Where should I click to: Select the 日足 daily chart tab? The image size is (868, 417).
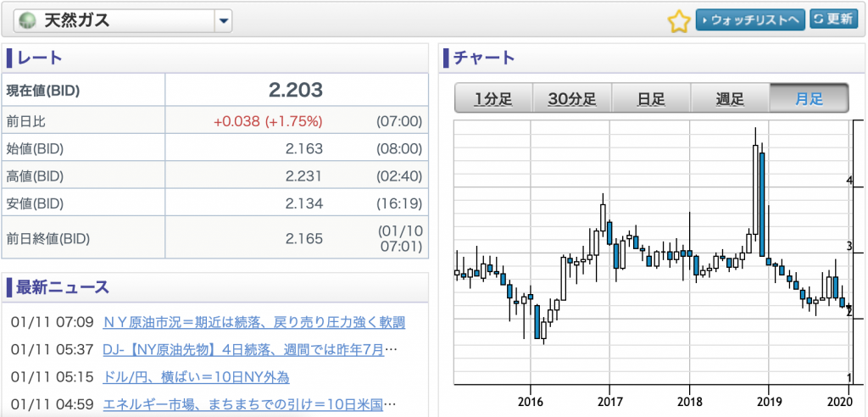pos(651,98)
